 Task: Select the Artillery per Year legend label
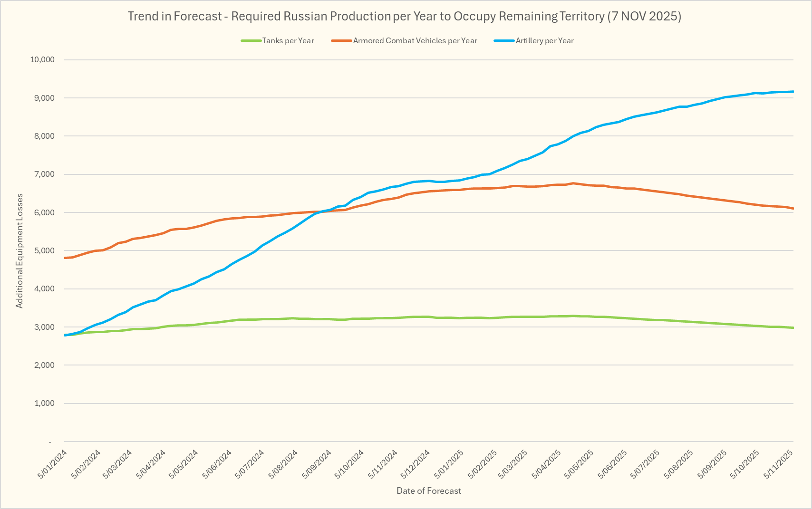[x=544, y=41]
